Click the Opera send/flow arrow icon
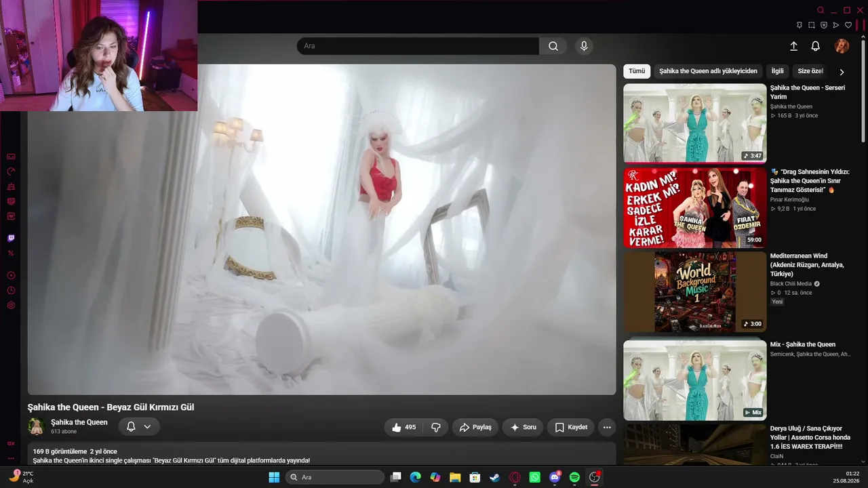The image size is (868, 488). point(836,25)
